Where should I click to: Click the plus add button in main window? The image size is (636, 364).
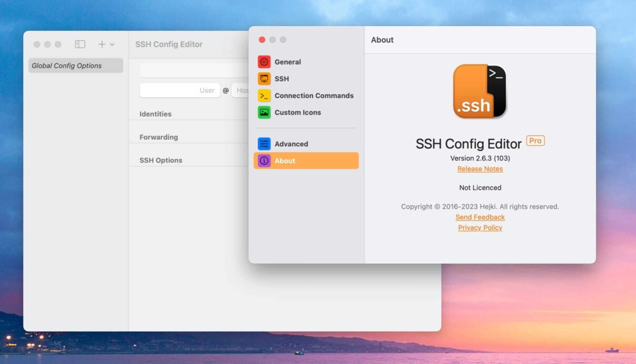click(102, 44)
